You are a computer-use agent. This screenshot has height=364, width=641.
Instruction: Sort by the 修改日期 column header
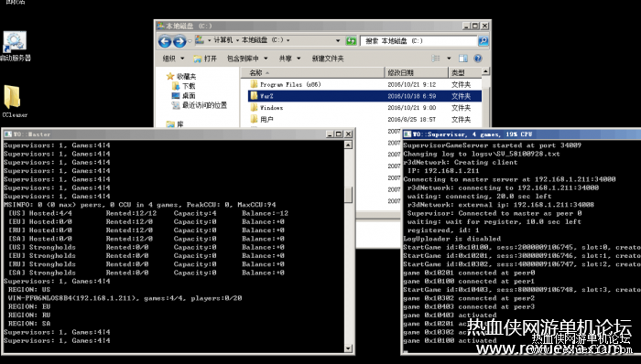click(417, 72)
